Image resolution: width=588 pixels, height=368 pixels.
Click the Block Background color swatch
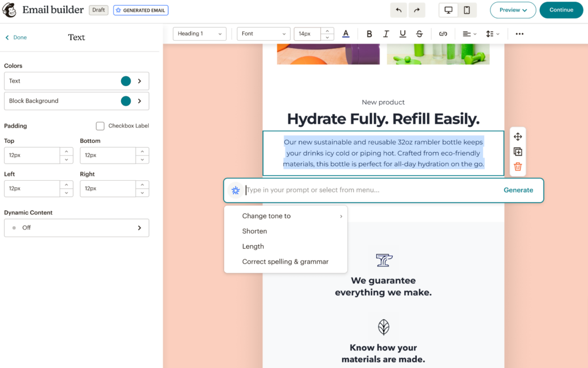[126, 101]
